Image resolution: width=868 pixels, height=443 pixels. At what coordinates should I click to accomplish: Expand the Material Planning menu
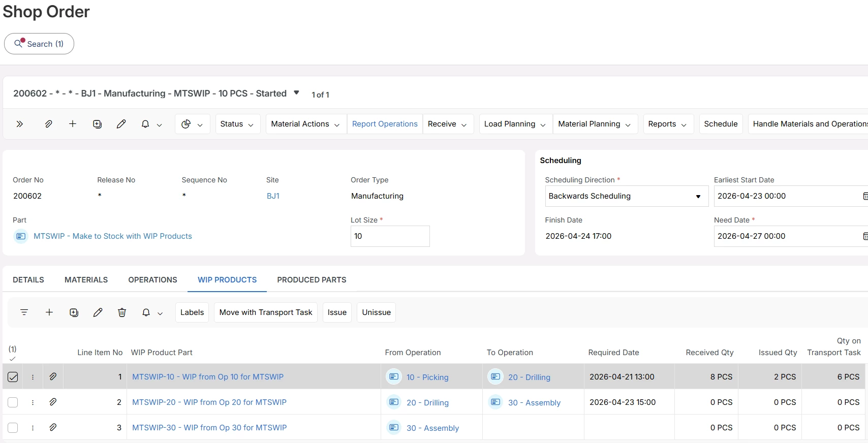tap(595, 124)
